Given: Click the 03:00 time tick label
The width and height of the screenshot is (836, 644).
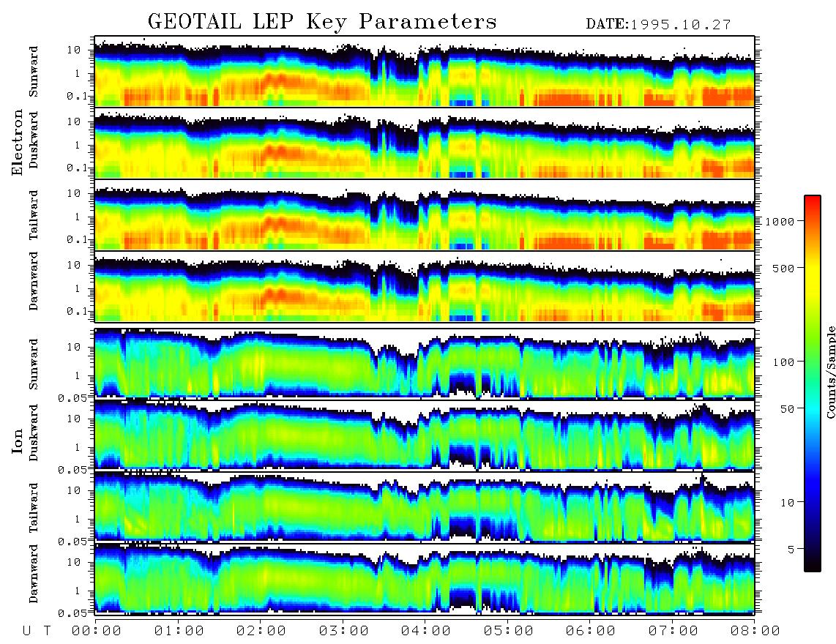Looking at the screenshot, I should click(344, 631).
